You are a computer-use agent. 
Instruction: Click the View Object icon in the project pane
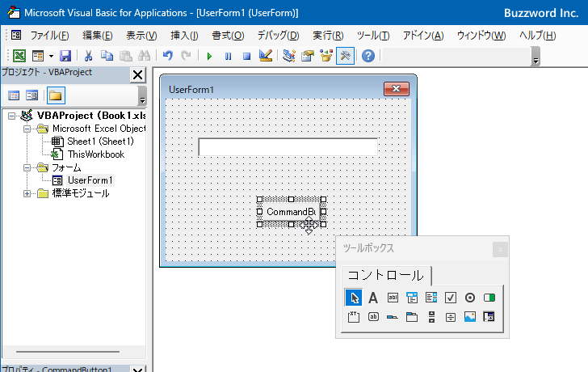pyautogui.click(x=31, y=95)
